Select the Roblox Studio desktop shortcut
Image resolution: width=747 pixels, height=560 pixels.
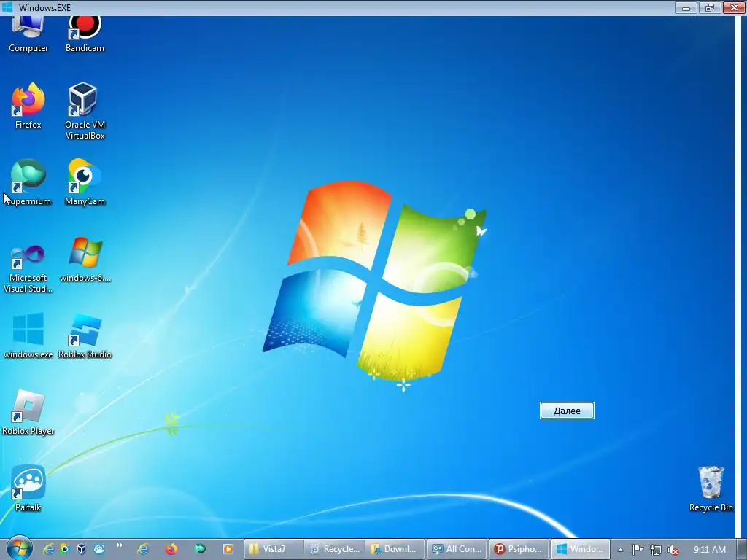point(85,335)
